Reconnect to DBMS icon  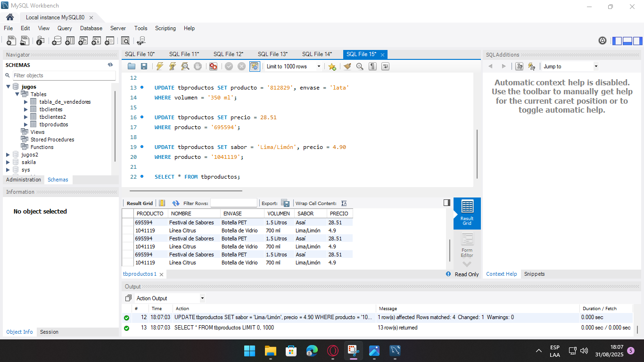tap(141, 41)
